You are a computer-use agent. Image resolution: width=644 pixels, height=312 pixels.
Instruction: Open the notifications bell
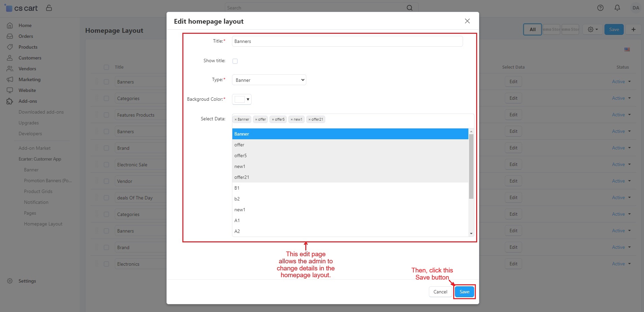[617, 8]
